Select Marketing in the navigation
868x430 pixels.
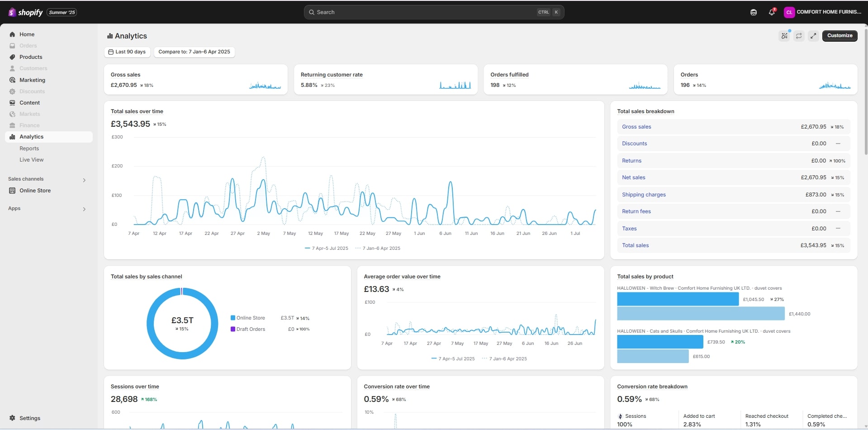(32, 80)
